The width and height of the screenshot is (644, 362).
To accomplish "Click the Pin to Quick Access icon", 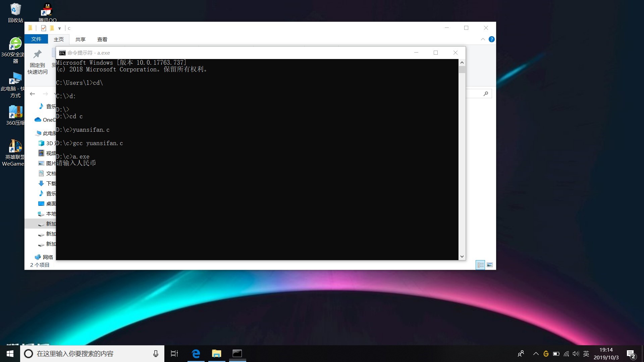I will click(x=37, y=54).
